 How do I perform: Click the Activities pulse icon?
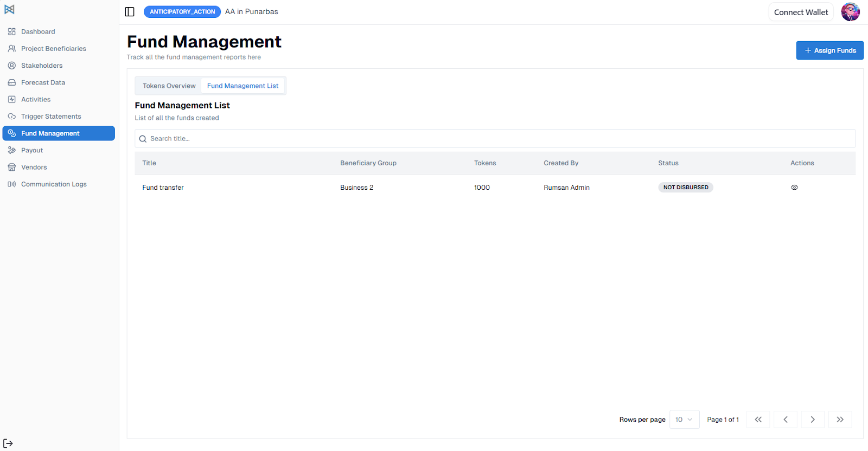(12, 99)
